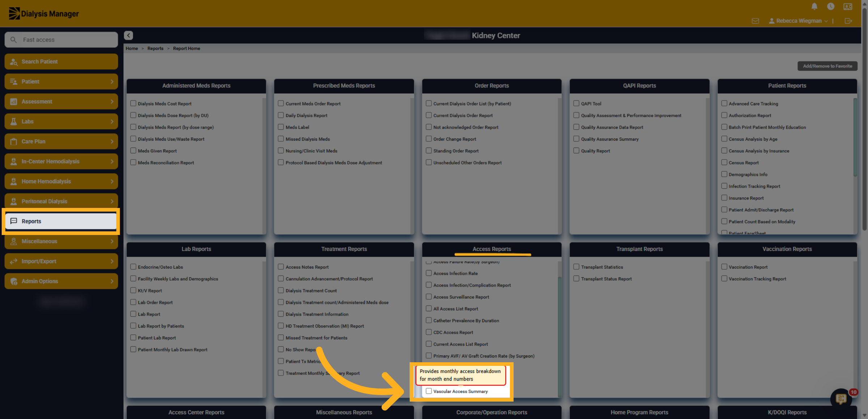Click the Patient Reports panel scrollbar
The image size is (868, 419).
coord(855,137)
